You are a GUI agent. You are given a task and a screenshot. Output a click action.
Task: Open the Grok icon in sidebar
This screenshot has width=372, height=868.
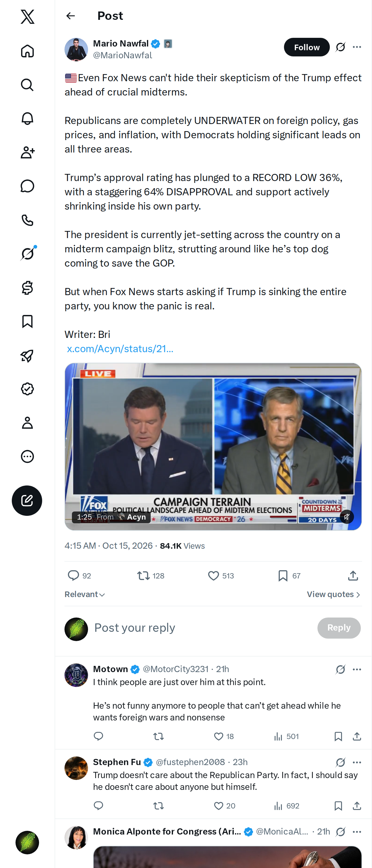27,254
